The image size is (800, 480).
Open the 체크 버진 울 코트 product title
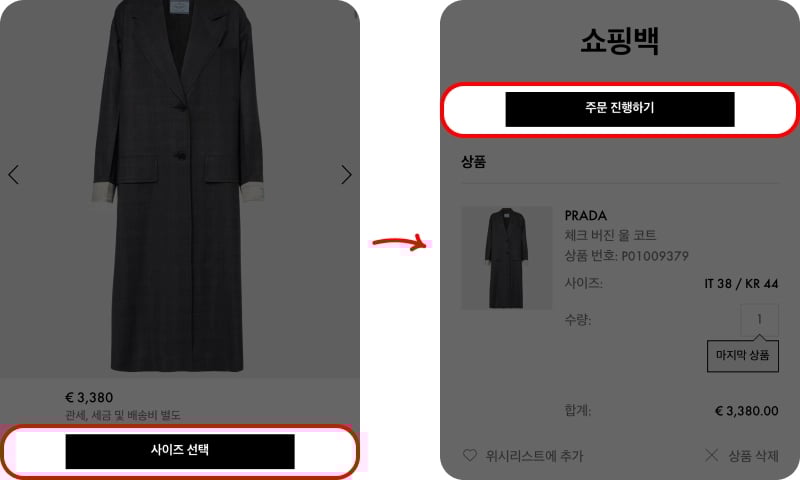[x=610, y=235]
